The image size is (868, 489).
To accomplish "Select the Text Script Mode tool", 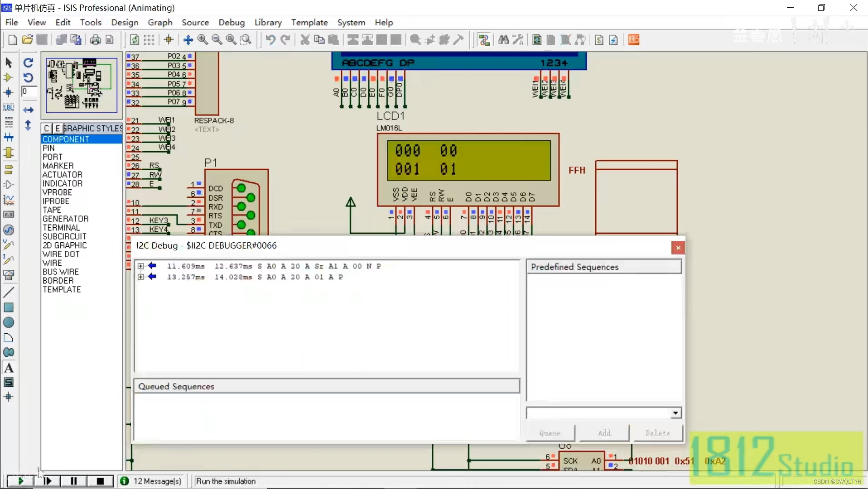I will coord(9,122).
